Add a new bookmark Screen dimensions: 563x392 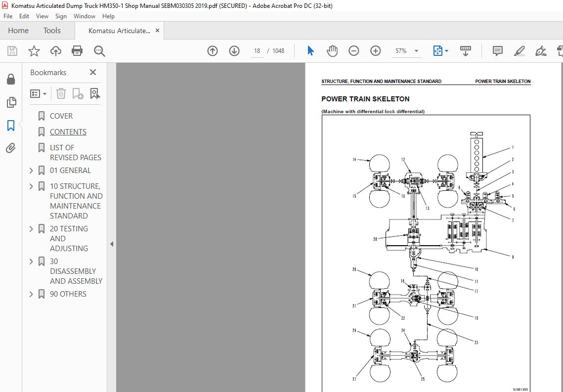[x=78, y=94]
